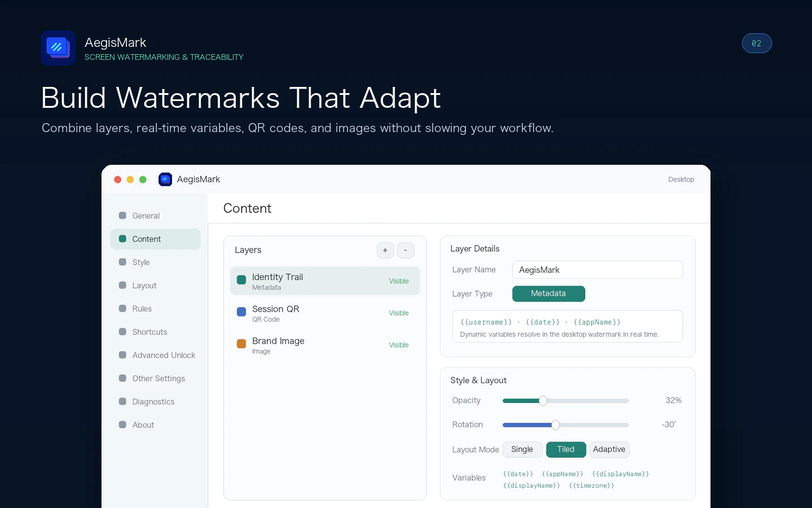Click the metadata template variables text box
812x508 pixels.
(x=567, y=326)
